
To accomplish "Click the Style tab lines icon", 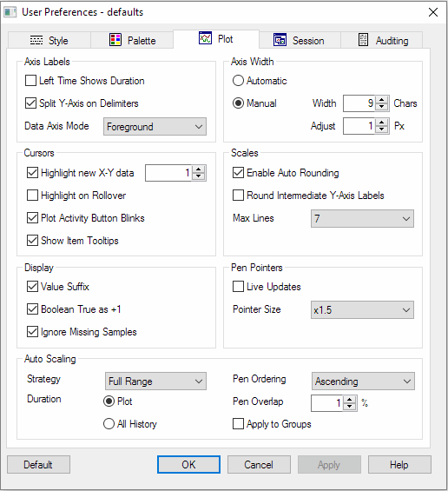I will pyautogui.click(x=36, y=40).
